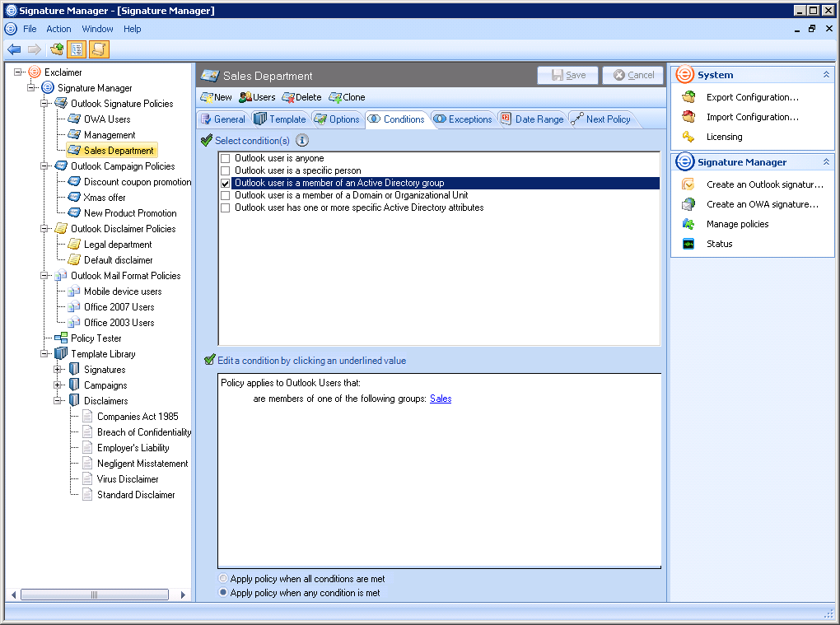This screenshot has height=625, width=840.
Task: Check 'Outlook user is anyone'
Action: (x=226, y=159)
